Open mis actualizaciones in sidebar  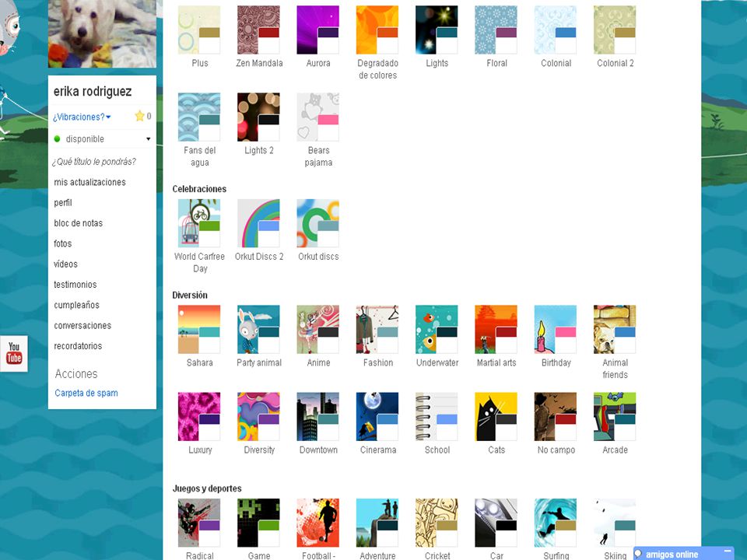coord(89,182)
